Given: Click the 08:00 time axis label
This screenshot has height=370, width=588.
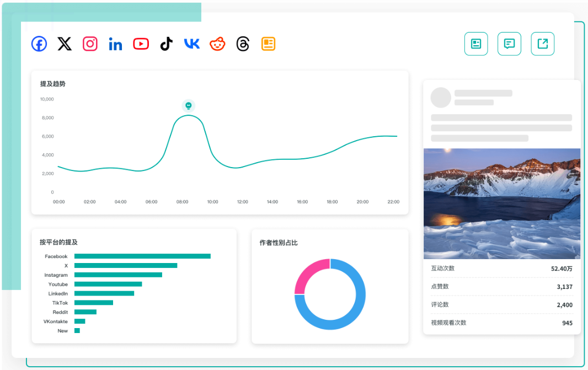Looking at the screenshot, I should [x=182, y=202].
